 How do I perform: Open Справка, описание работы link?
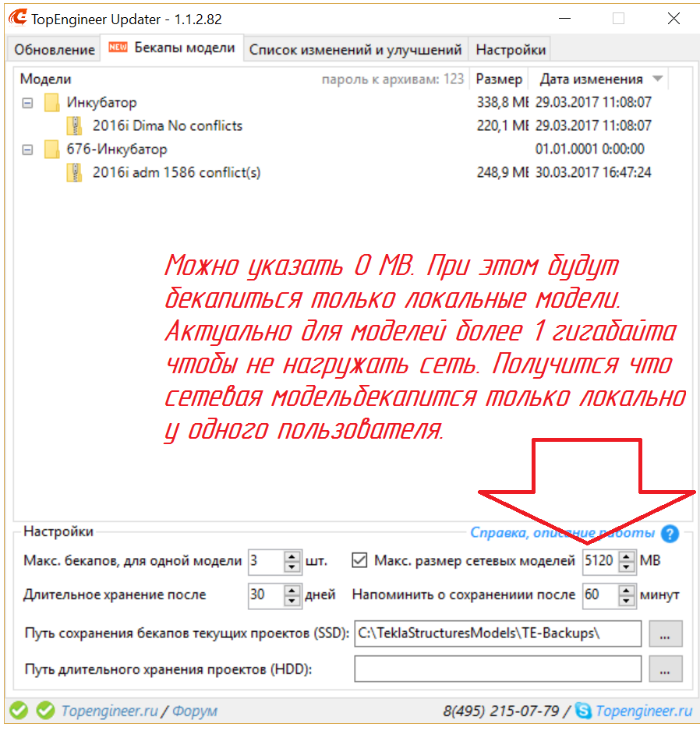(562, 533)
